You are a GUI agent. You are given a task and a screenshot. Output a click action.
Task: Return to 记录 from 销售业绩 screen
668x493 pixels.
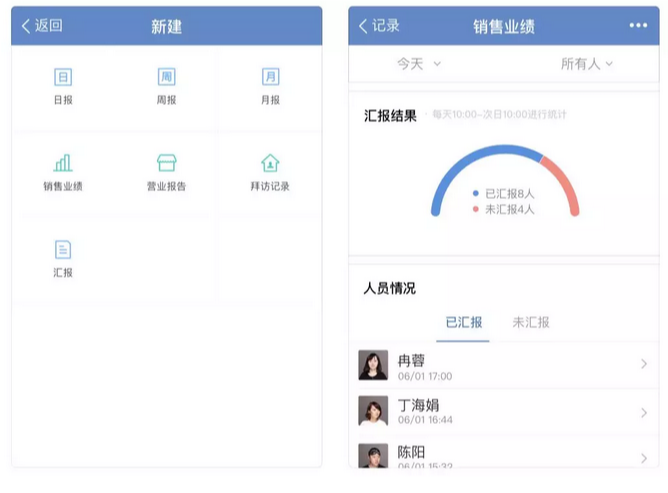coord(379,26)
